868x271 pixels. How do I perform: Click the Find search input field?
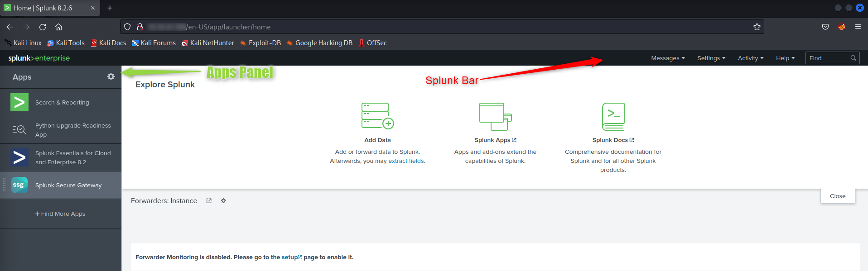[828, 58]
